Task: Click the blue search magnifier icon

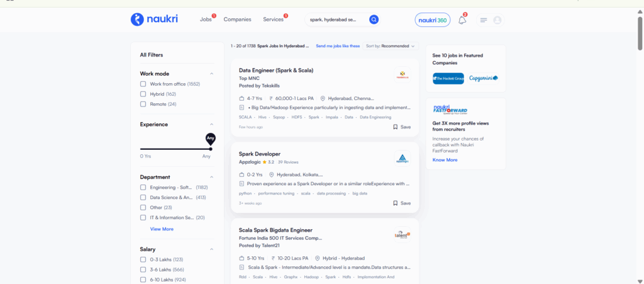Action: point(374,20)
